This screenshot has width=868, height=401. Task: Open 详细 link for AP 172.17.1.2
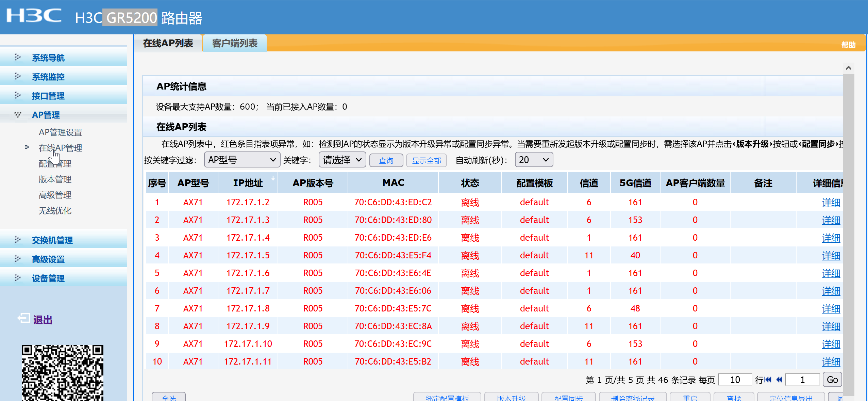(x=831, y=203)
